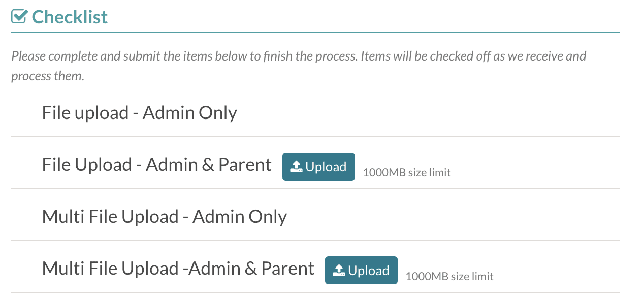The image size is (644, 297).
Task: Click the upload arrow icon beside Multi File Upload -Admin & Parent
Action: coord(339,271)
